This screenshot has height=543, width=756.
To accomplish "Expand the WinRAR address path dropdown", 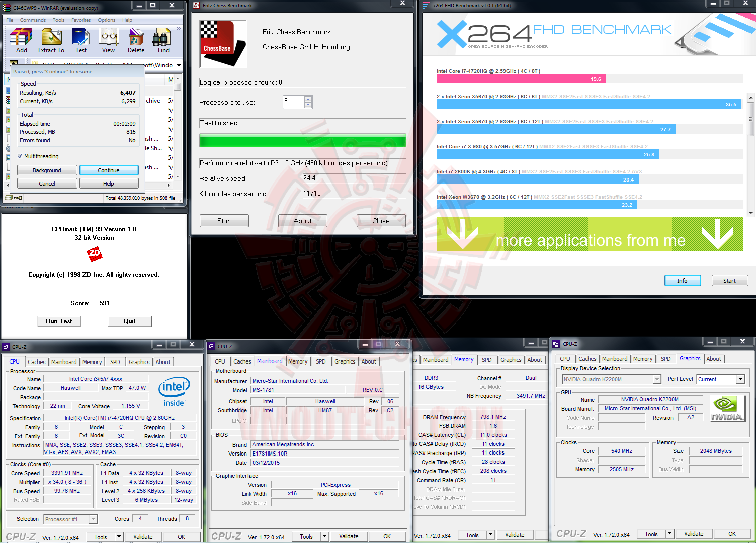I will point(179,65).
